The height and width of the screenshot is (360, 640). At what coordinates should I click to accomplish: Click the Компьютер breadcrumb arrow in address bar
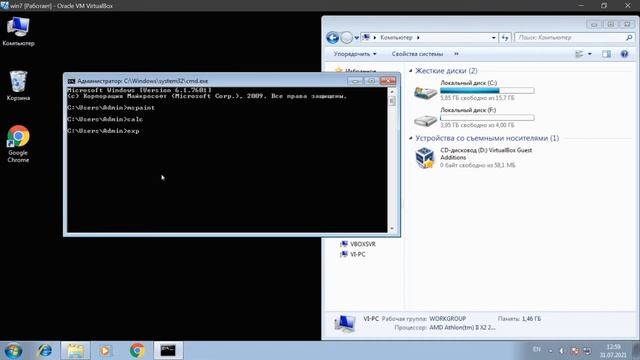(418, 38)
